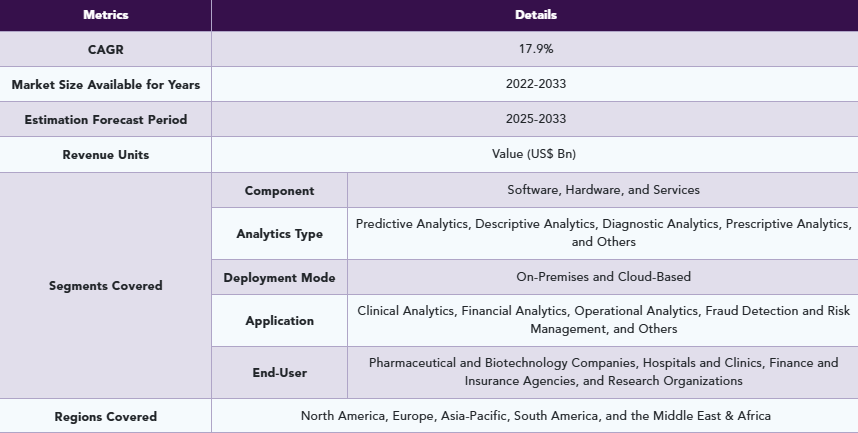Click the Value (US$ Bn) cell
Image resolution: width=858 pixels, height=433 pixels.
[535, 155]
